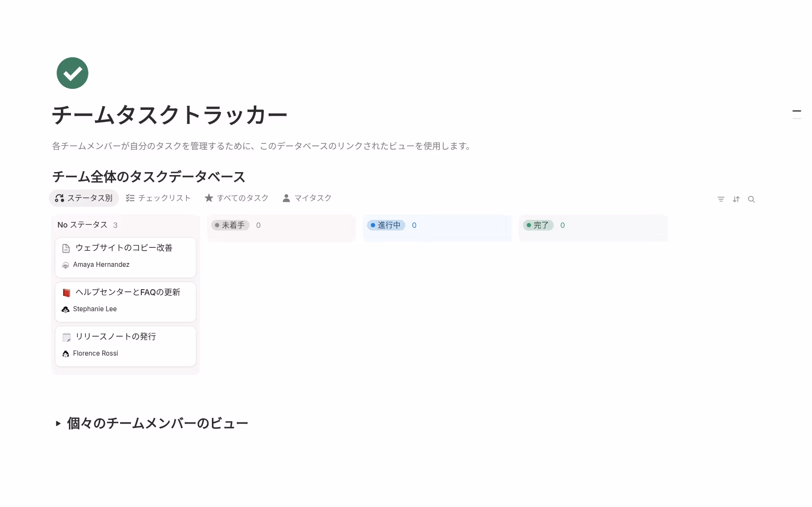Click the sort arrows icon
The height and width of the screenshot is (507, 812).
(x=736, y=199)
